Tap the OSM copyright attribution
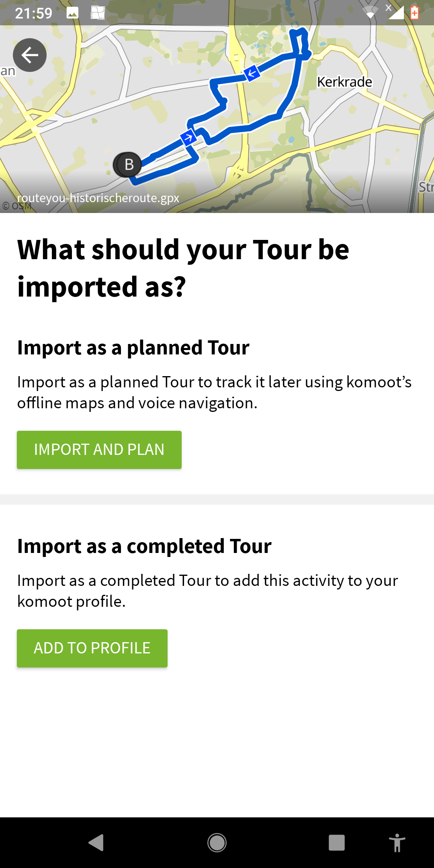The image size is (434, 868). click(x=17, y=206)
